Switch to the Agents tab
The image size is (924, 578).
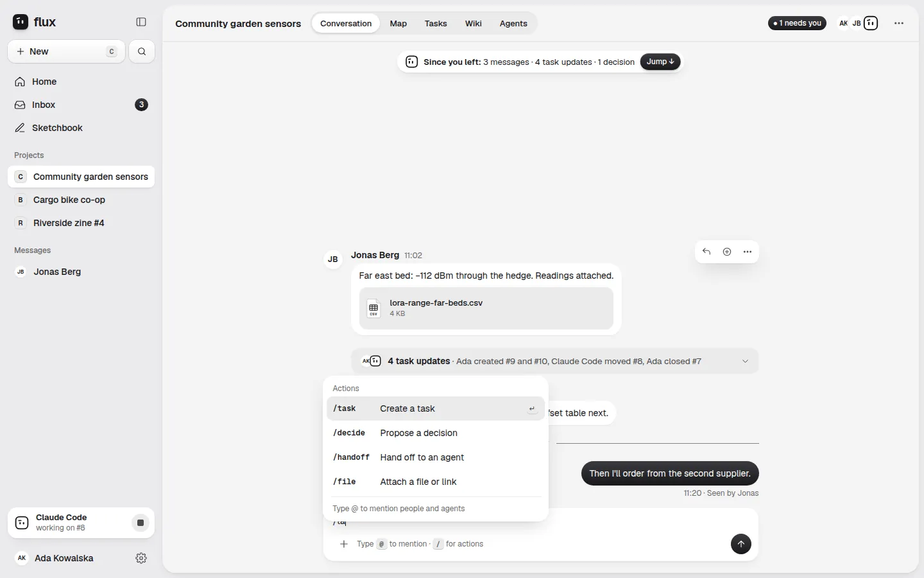(x=513, y=23)
